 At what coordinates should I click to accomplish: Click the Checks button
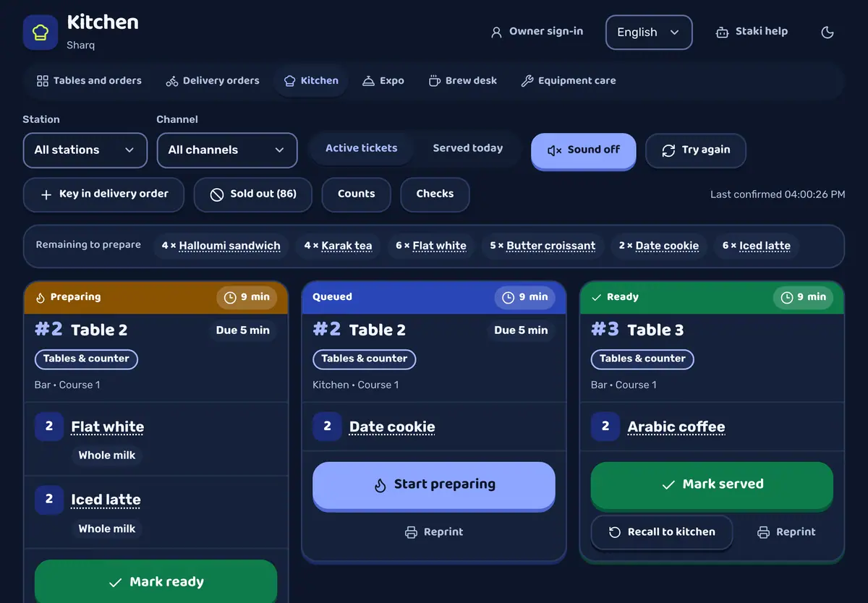[x=435, y=194]
